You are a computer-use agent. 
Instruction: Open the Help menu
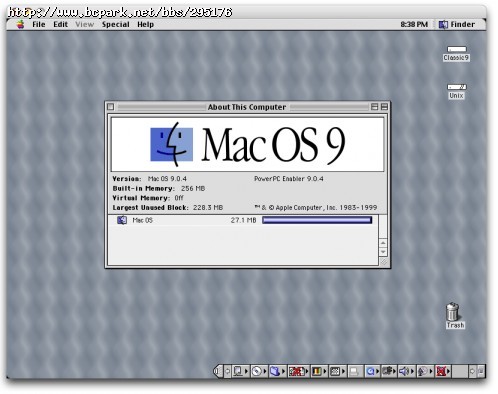[145, 24]
